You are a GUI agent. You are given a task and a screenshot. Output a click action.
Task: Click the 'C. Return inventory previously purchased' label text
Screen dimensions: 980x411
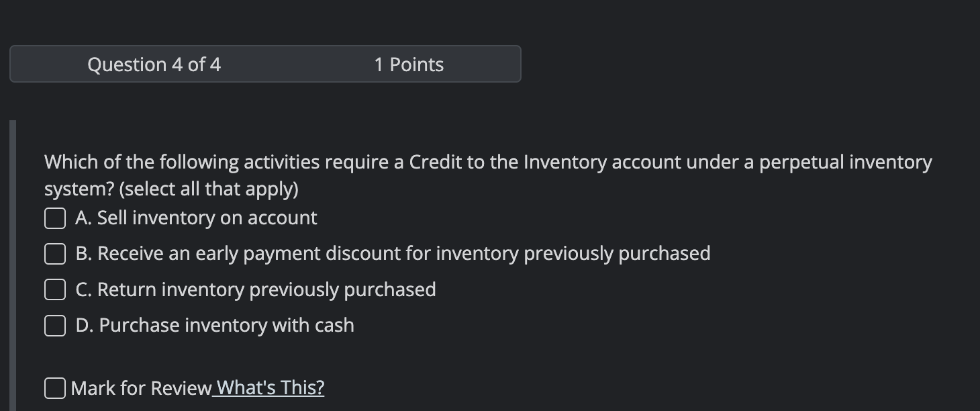pyautogui.click(x=256, y=289)
